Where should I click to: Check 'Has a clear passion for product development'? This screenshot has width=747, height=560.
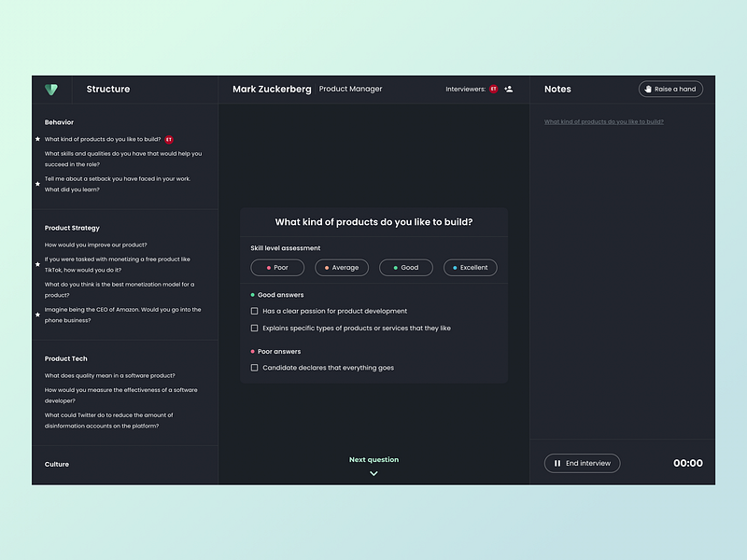254,311
